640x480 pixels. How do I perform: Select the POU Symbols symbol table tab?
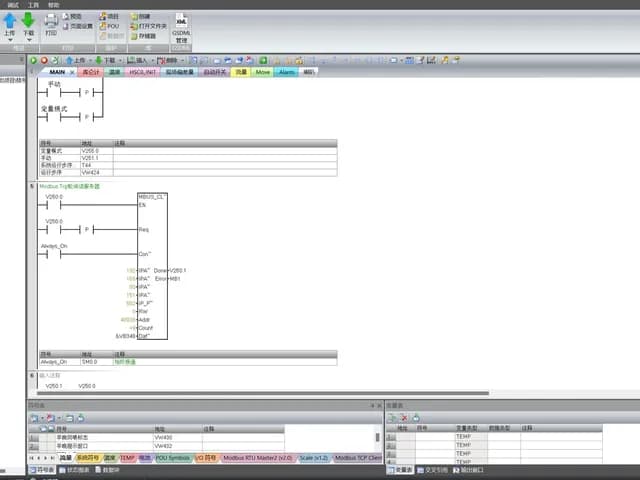click(x=173, y=458)
